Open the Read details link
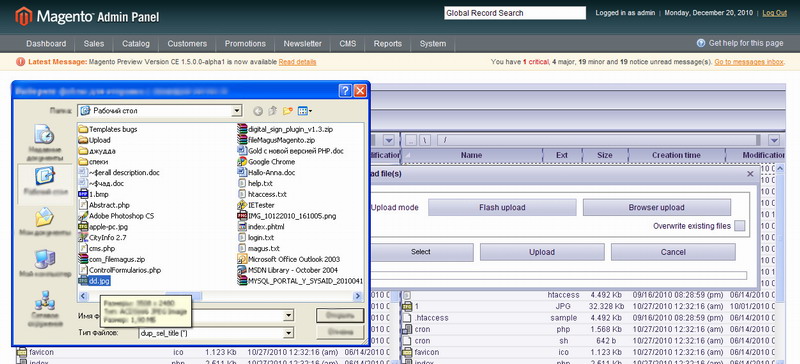 pyautogui.click(x=297, y=62)
